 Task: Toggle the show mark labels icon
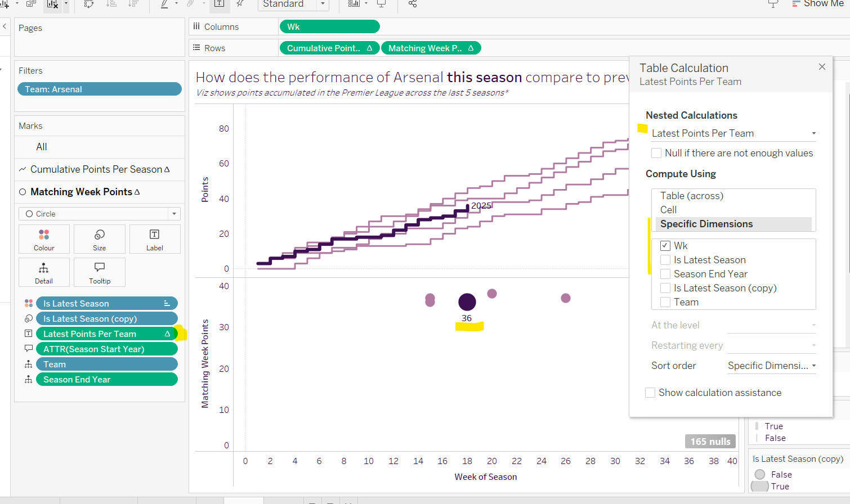[219, 3]
